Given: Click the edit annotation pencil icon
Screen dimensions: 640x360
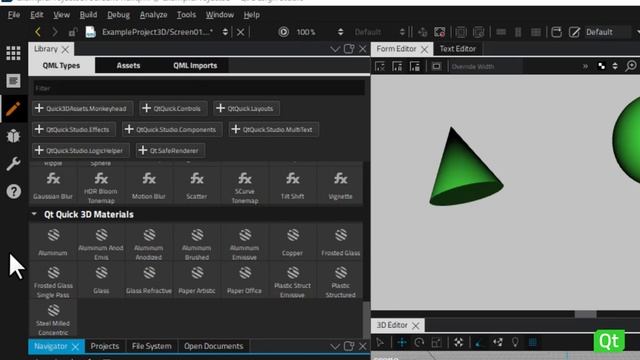Looking at the screenshot, I should click(574, 32).
